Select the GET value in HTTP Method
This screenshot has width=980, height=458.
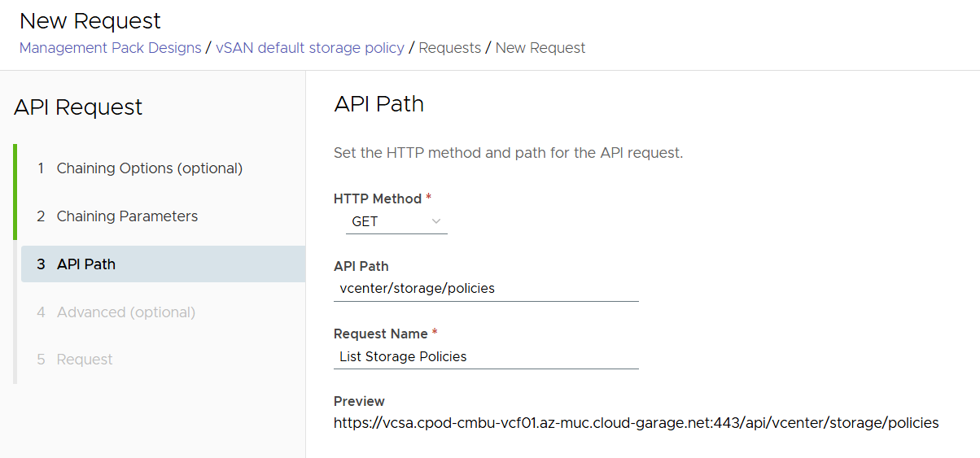[365, 221]
